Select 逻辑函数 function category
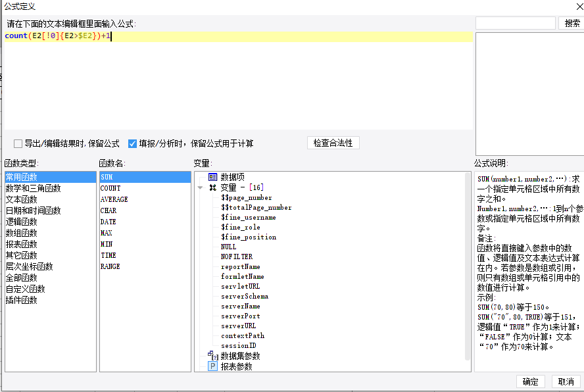This screenshot has height=392, width=584. (x=50, y=222)
